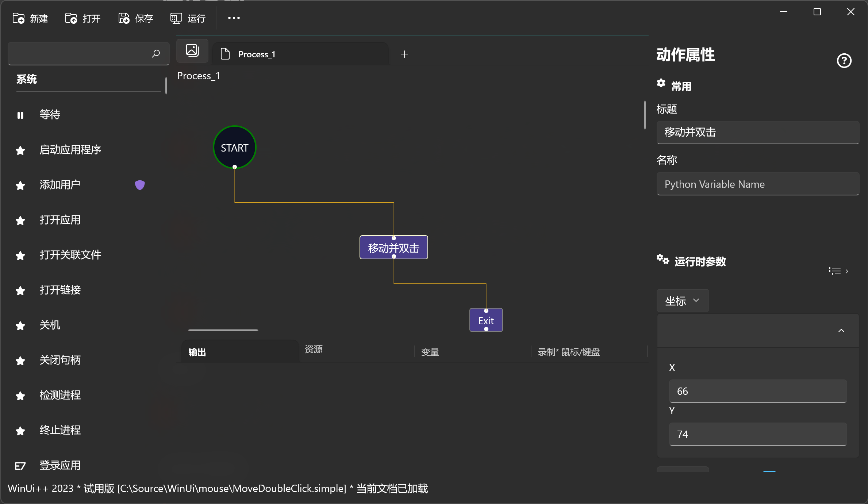Switch to the 资源 tab
The image size is (868, 504).
coord(314,349)
